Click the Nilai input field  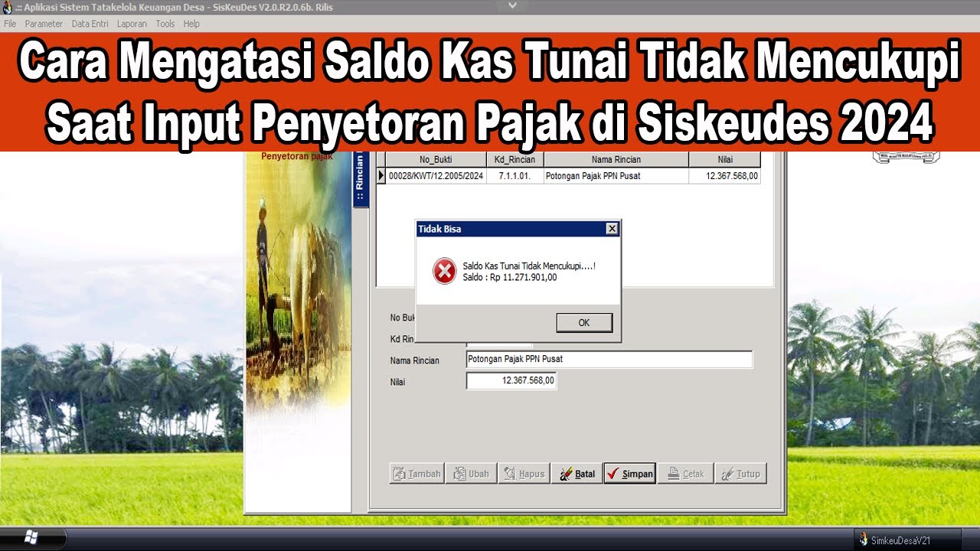click(x=511, y=381)
